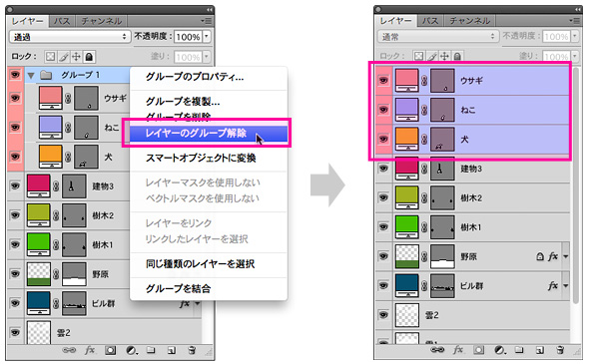Lock transparent pixels in left panel
The height and width of the screenshot is (364, 589).
click(x=50, y=57)
